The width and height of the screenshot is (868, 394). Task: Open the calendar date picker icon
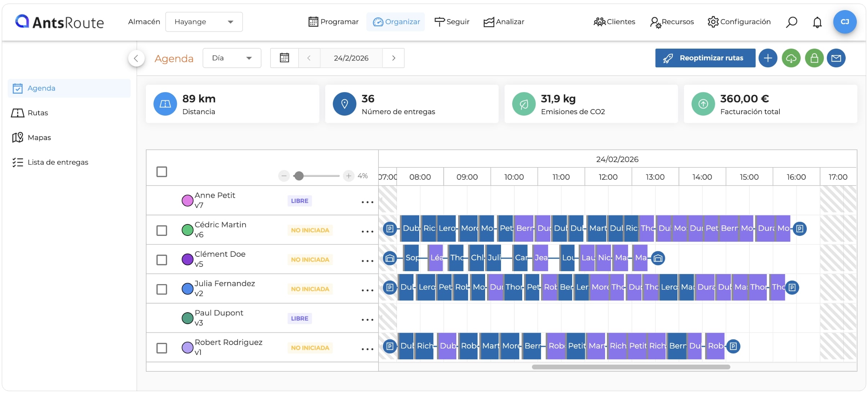point(284,58)
